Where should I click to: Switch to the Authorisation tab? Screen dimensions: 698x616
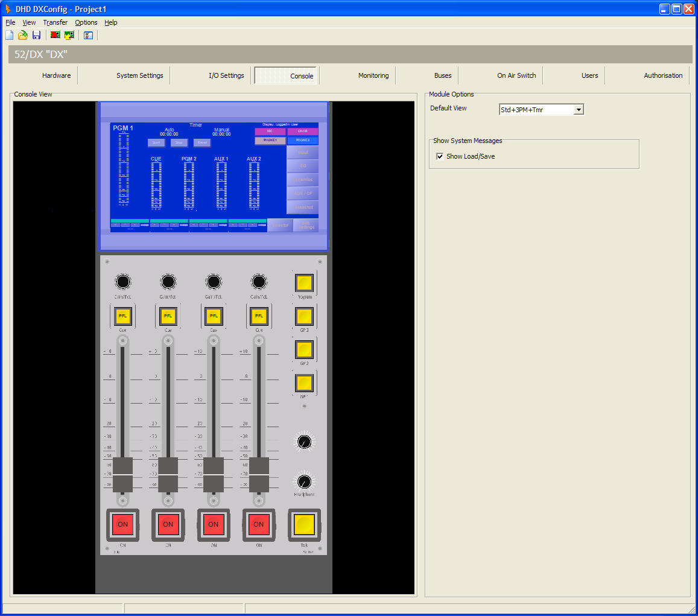pos(663,75)
